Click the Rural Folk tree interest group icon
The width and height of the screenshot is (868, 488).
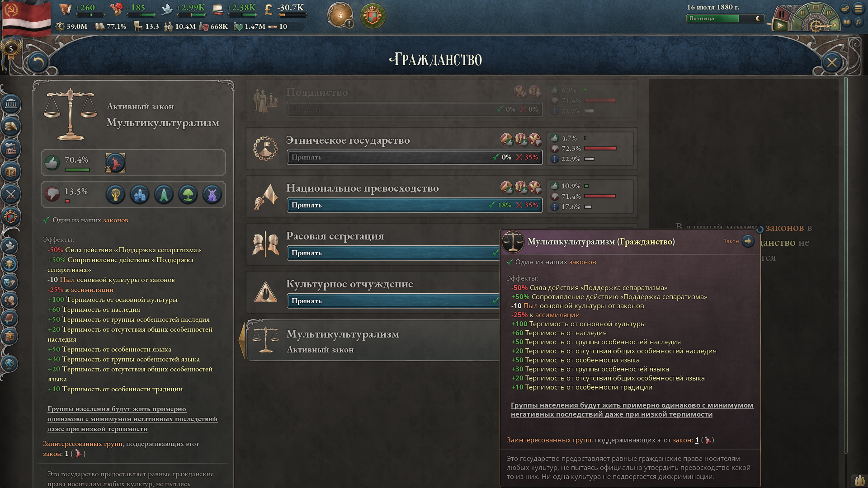coord(188,194)
